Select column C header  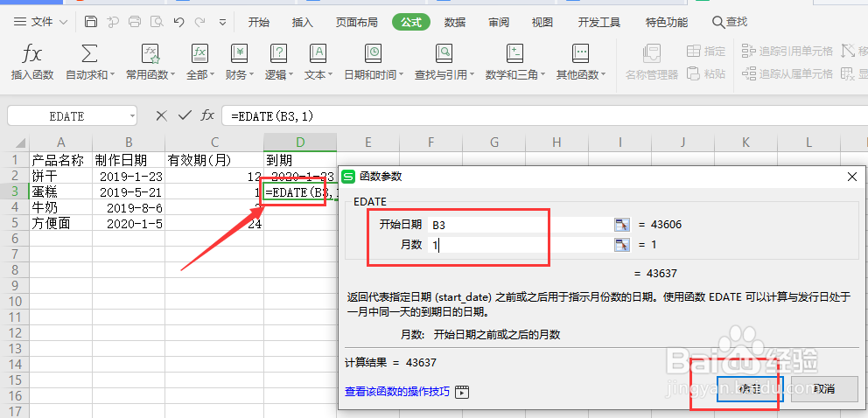point(214,143)
